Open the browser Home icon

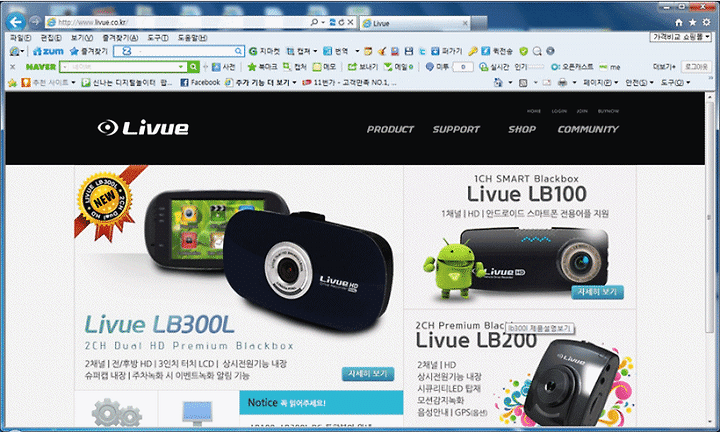[679, 22]
